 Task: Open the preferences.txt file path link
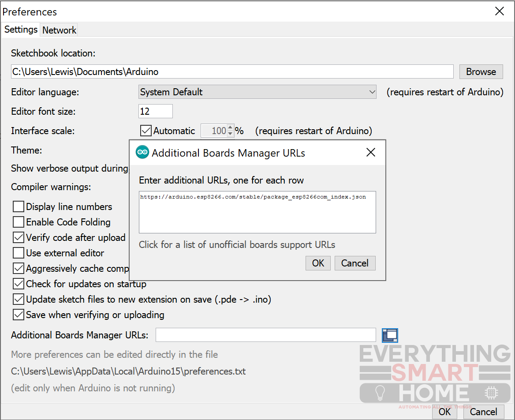pyautogui.click(x=128, y=371)
